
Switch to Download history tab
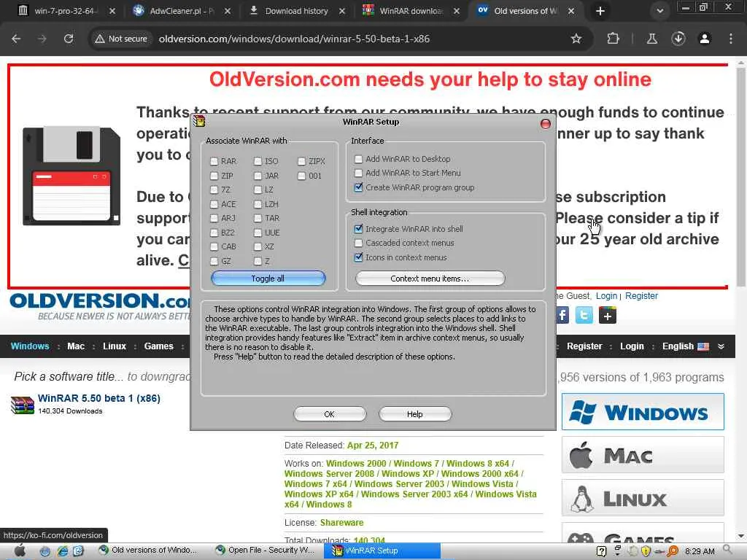pos(296,10)
